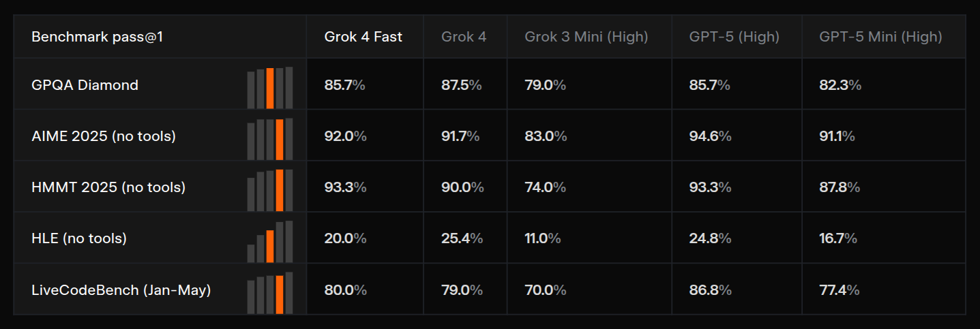This screenshot has width=980, height=329.
Task: Select the Grok 4 column header
Action: pyautogui.click(x=464, y=37)
